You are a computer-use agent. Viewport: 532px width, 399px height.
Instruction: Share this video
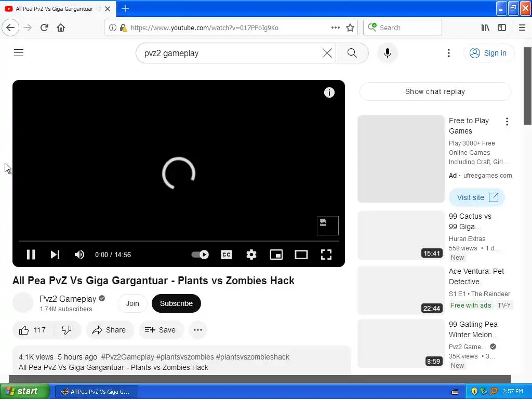[109, 330]
